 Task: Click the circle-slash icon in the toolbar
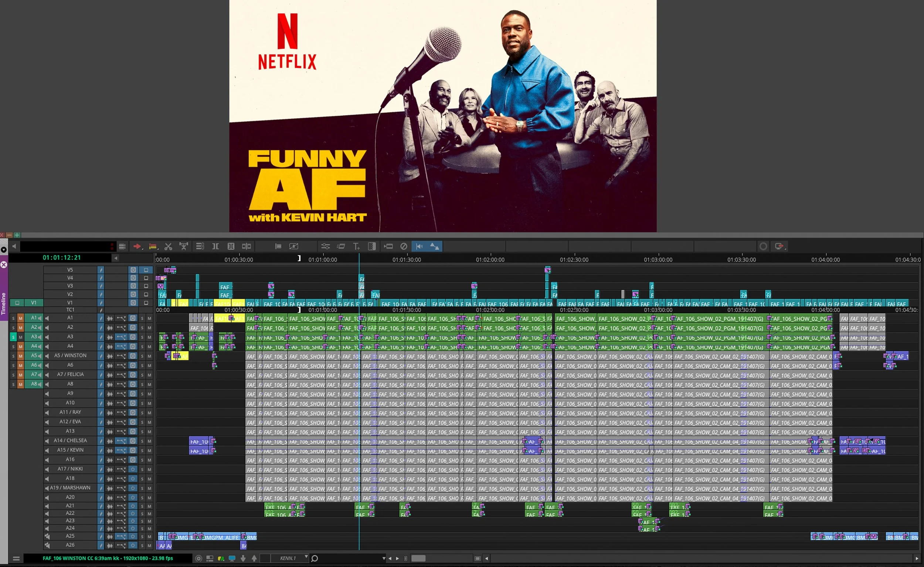pyautogui.click(x=404, y=247)
